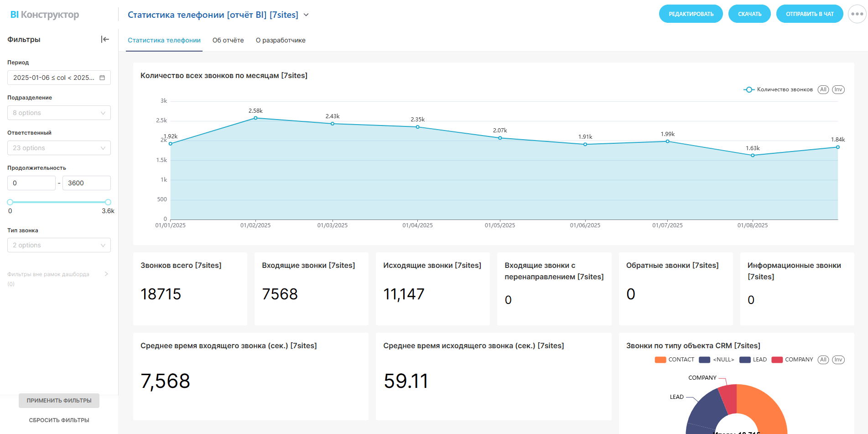
Task: Expand the Тип звонка dropdown
Action: [59, 245]
